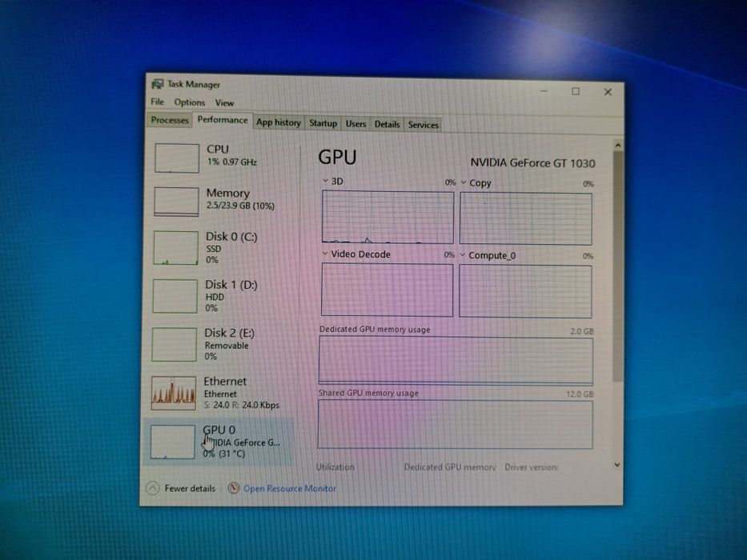Click the Shared GPU memory usage graph
The width and height of the screenshot is (747, 560).
pyautogui.click(x=456, y=424)
